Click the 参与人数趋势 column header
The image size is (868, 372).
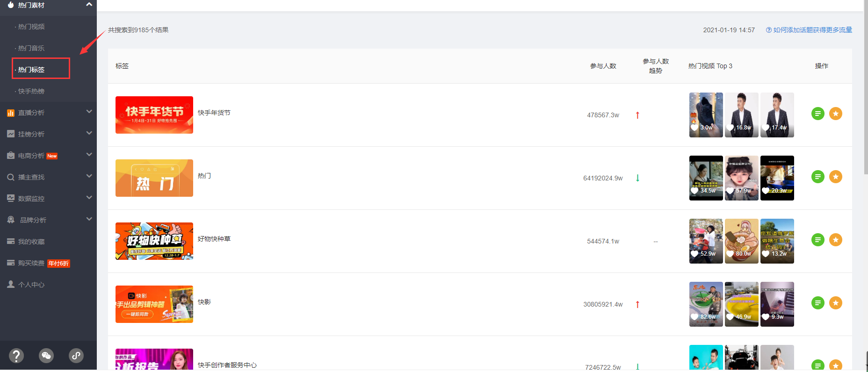click(656, 66)
